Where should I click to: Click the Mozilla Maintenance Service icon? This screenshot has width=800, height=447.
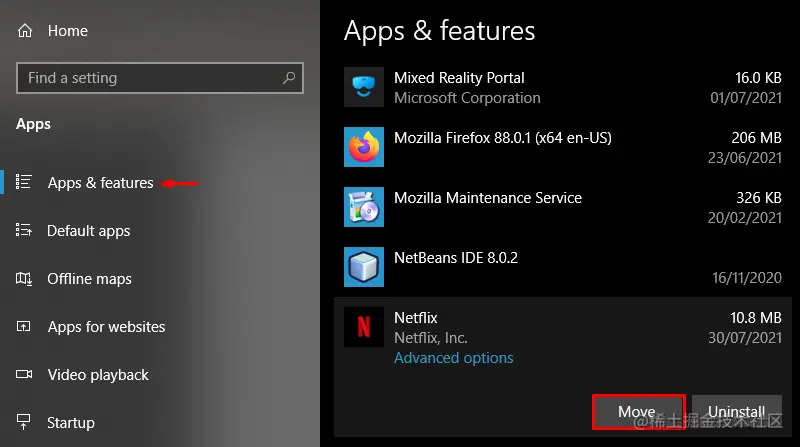[x=364, y=207]
